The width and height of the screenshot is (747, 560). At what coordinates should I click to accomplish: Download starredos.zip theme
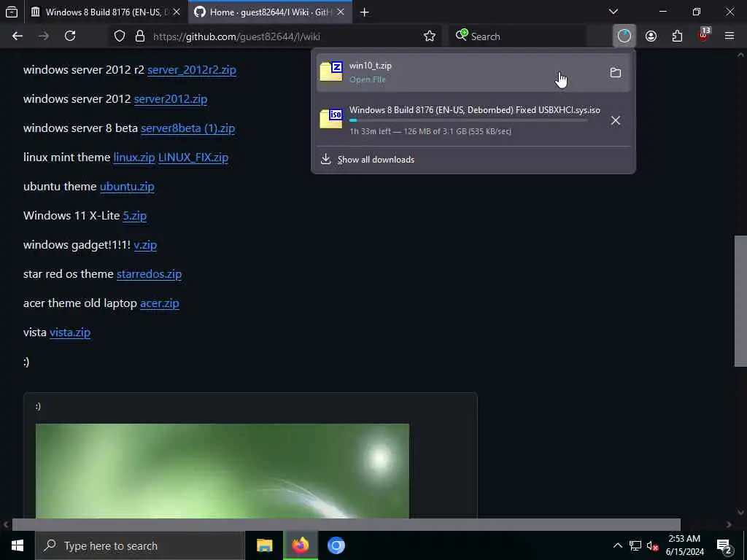149,274
